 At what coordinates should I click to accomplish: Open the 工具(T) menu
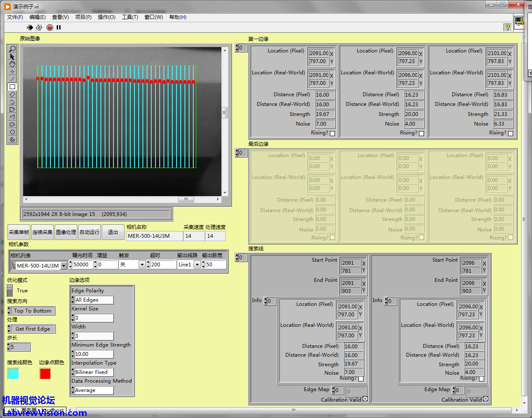(130, 17)
